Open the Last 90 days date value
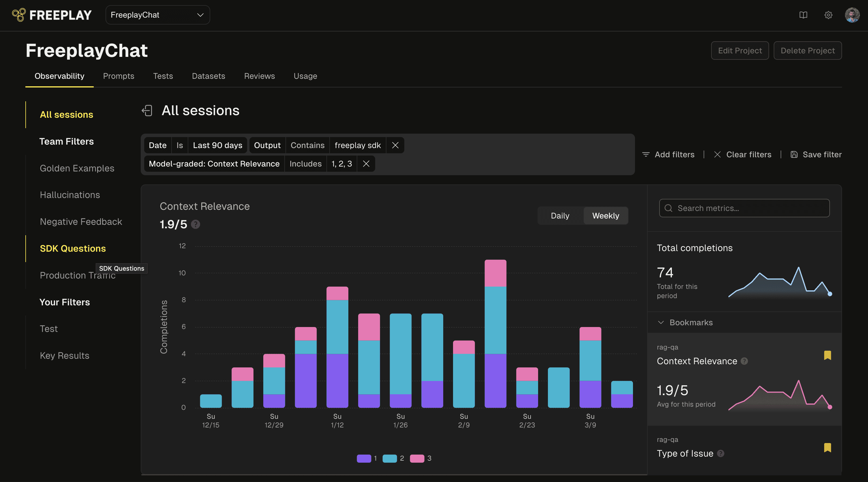 tap(217, 145)
